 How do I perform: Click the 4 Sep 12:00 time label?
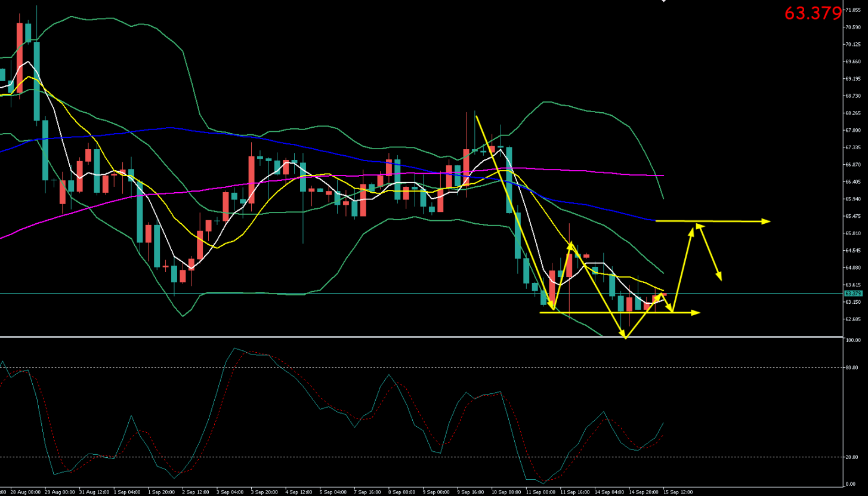pos(299,492)
